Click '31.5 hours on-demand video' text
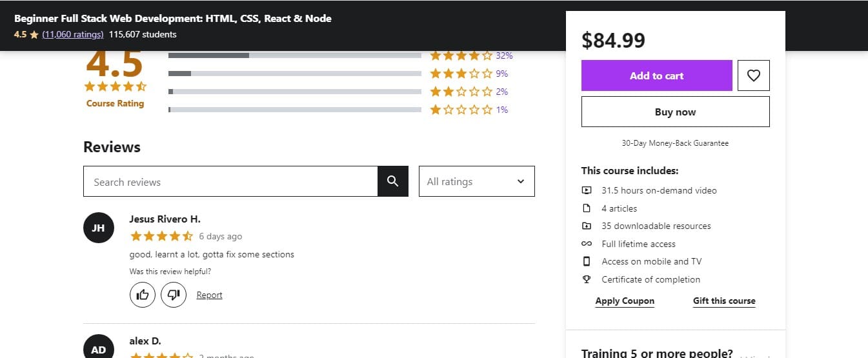Image resolution: width=868 pixels, height=358 pixels. (x=659, y=190)
